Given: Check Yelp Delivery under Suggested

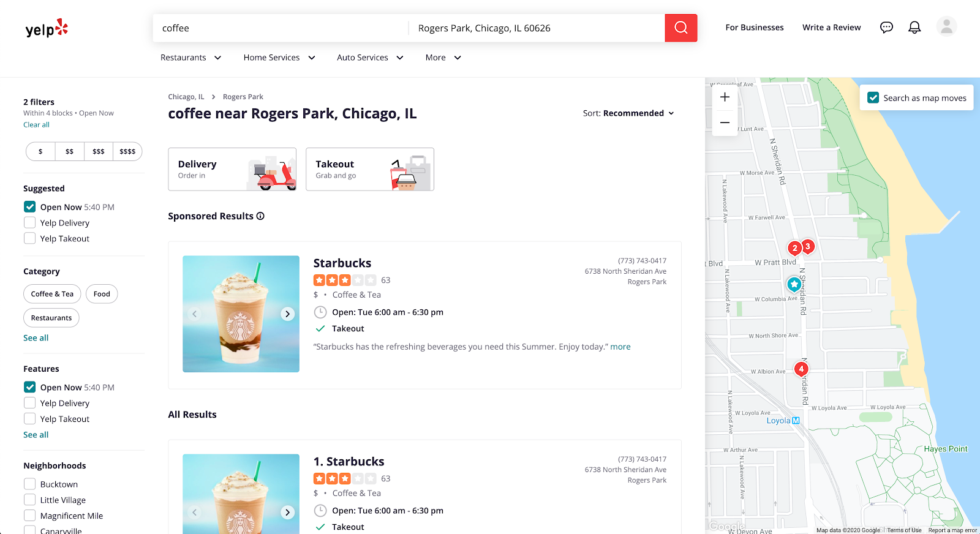Looking at the screenshot, I should tap(29, 223).
